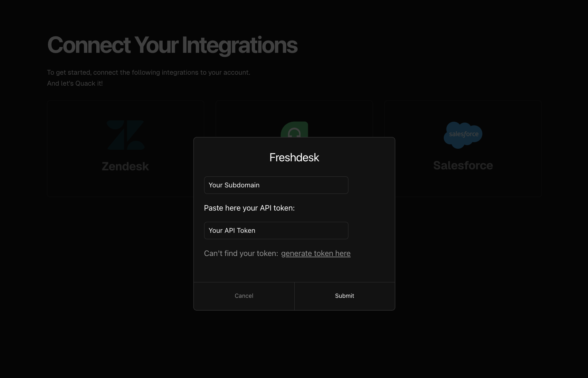
Task: Select the Zendesk integration name label
Action: click(x=125, y=166)
